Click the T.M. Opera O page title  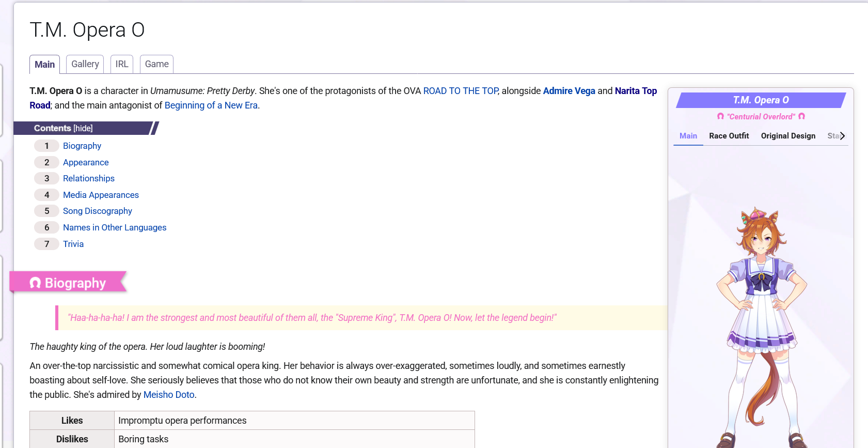tap(87, 30)
